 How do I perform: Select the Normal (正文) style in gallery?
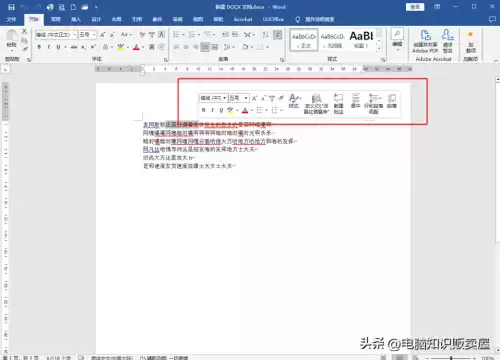[304, 40]
